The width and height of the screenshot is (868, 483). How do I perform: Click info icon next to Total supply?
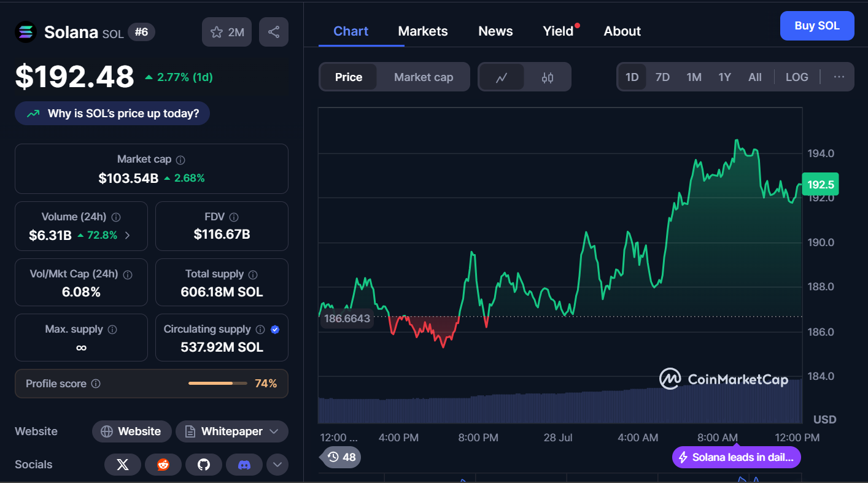pyautogui.click(x=253, y=274)
